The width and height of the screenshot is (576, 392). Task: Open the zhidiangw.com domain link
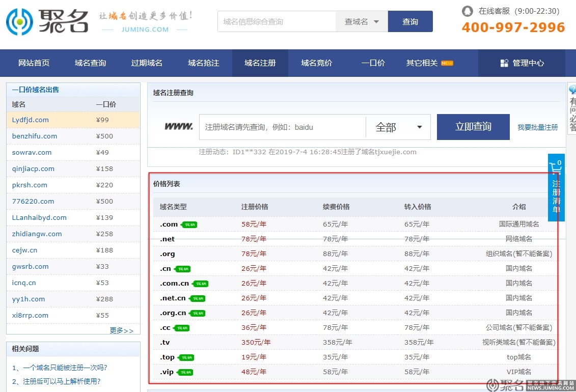pos(37,234)
